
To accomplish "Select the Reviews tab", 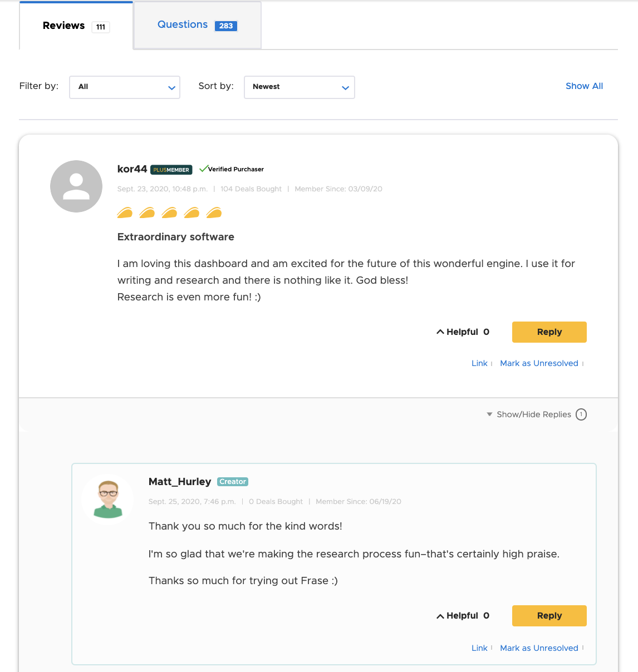I will [76, 26].
